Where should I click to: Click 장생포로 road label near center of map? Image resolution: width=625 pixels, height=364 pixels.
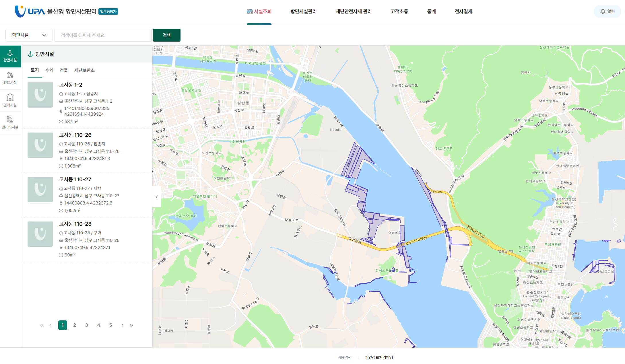(292, 220)
